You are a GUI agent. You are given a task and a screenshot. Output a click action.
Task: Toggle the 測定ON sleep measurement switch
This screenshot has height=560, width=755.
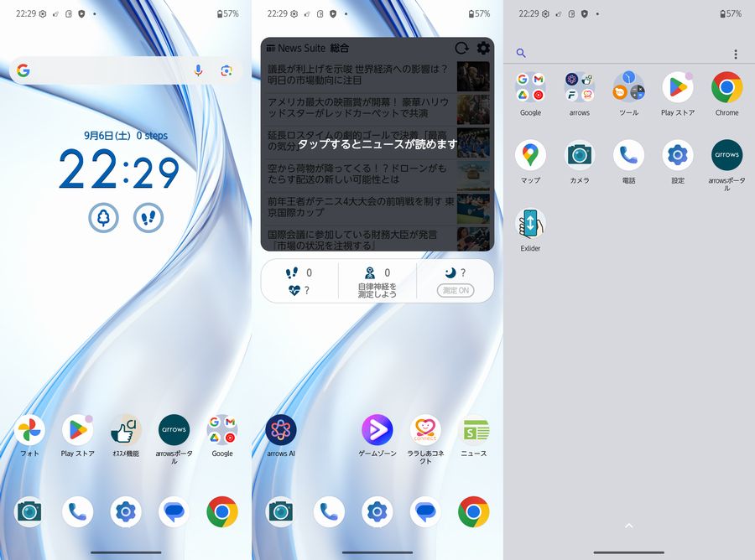click(x=455, y=291)
